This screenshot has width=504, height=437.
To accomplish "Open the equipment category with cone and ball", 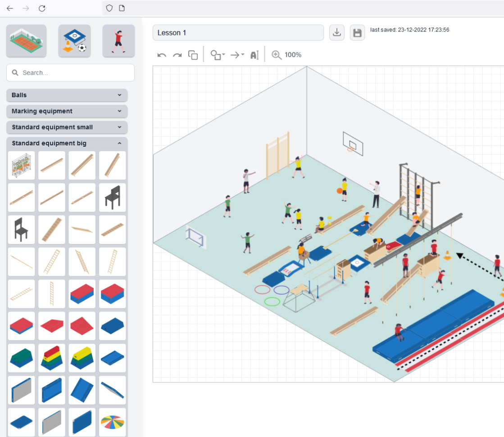I will (x=74, y=41).
